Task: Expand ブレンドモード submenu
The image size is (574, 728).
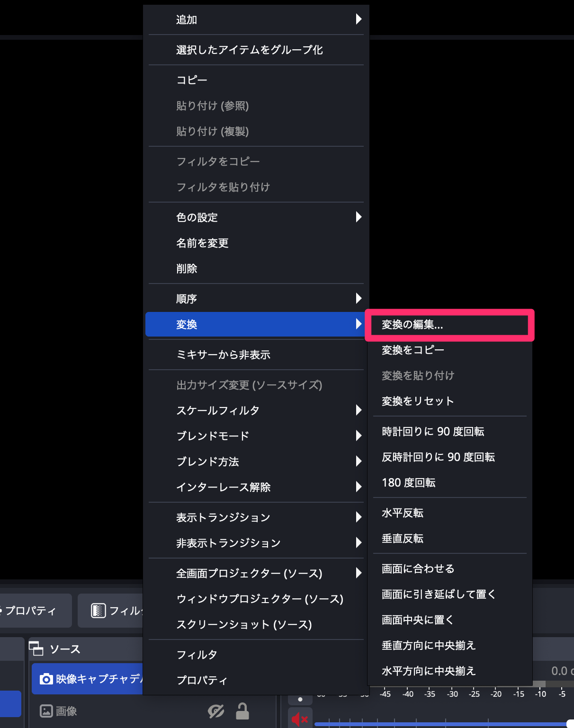Action: (x=256, y=436)
